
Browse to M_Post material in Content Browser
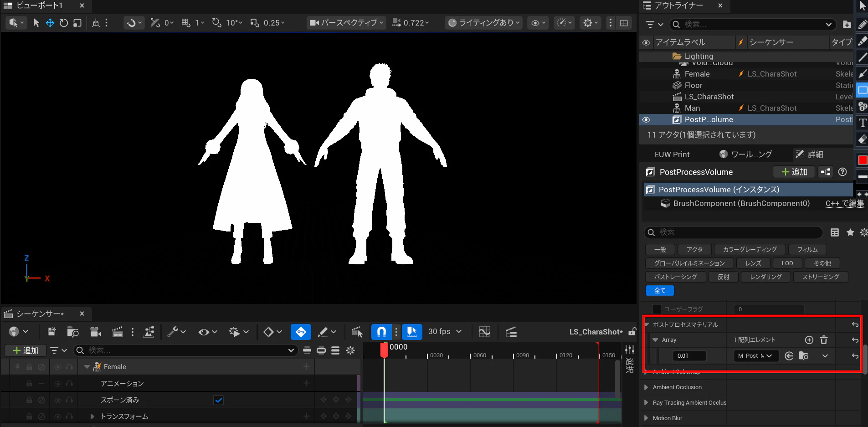coord(804,356)
